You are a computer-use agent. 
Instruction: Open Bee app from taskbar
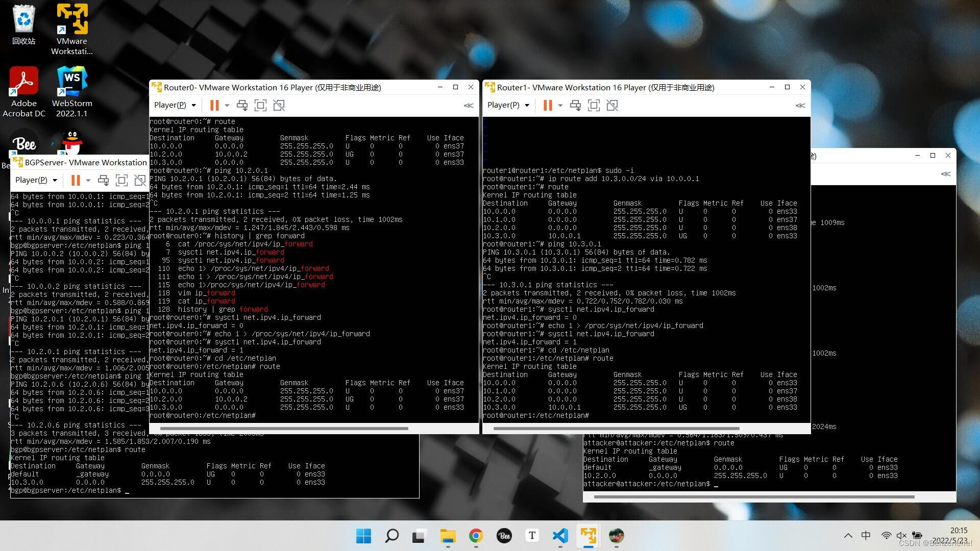[504, 536]
